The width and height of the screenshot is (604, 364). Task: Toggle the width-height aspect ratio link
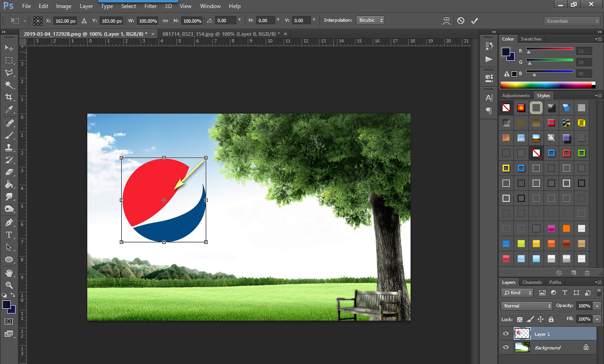(x=165, y=21)
